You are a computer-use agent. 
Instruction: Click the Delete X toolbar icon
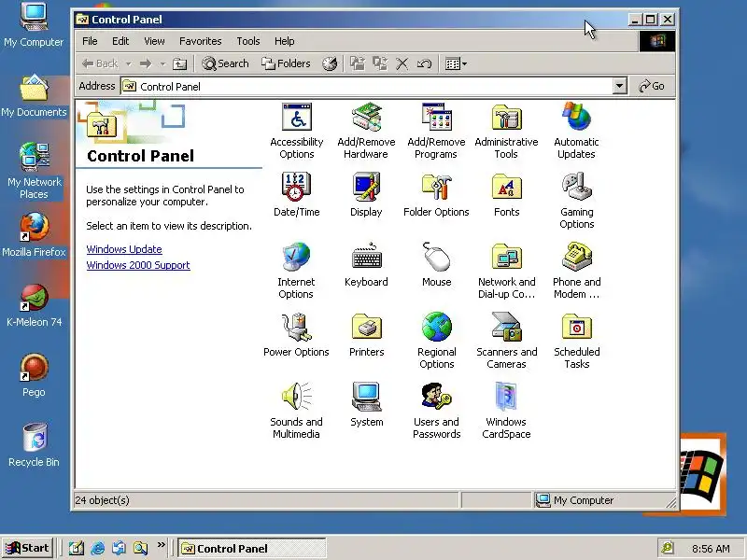[x=402, y=63]
